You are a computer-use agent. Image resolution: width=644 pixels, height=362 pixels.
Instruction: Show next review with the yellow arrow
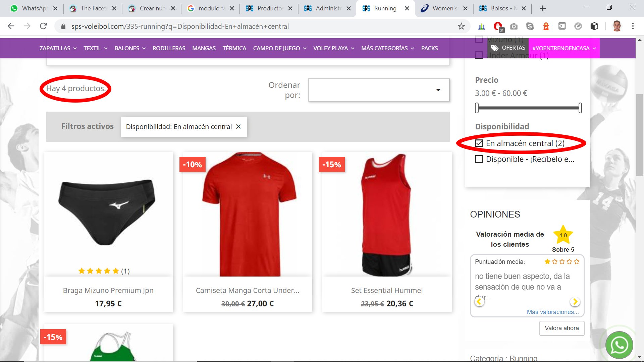(575, 302)
